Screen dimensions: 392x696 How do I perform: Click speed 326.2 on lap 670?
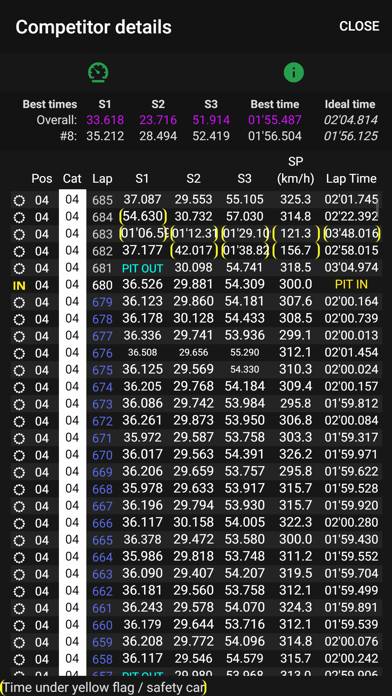tap(296, 455)
